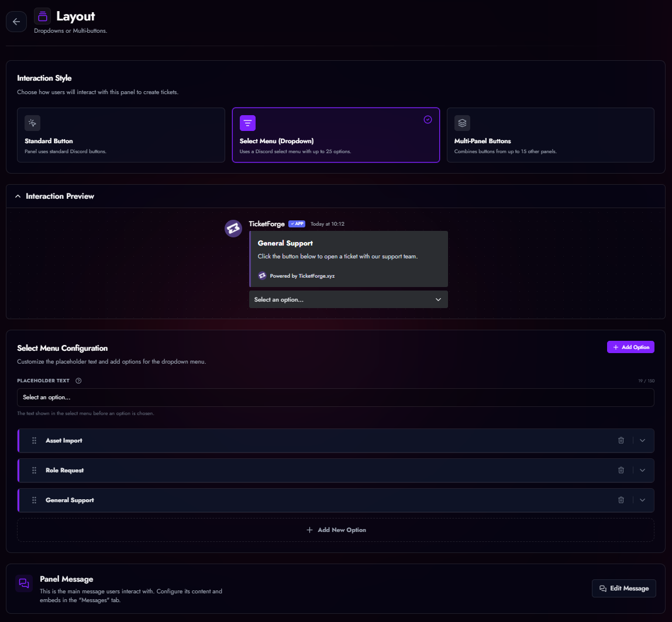The height and width of the screenshot is (622, 672).
Task: Click the stacked layers icon on Multi-Panel Buttons
Action: [462, 123]
